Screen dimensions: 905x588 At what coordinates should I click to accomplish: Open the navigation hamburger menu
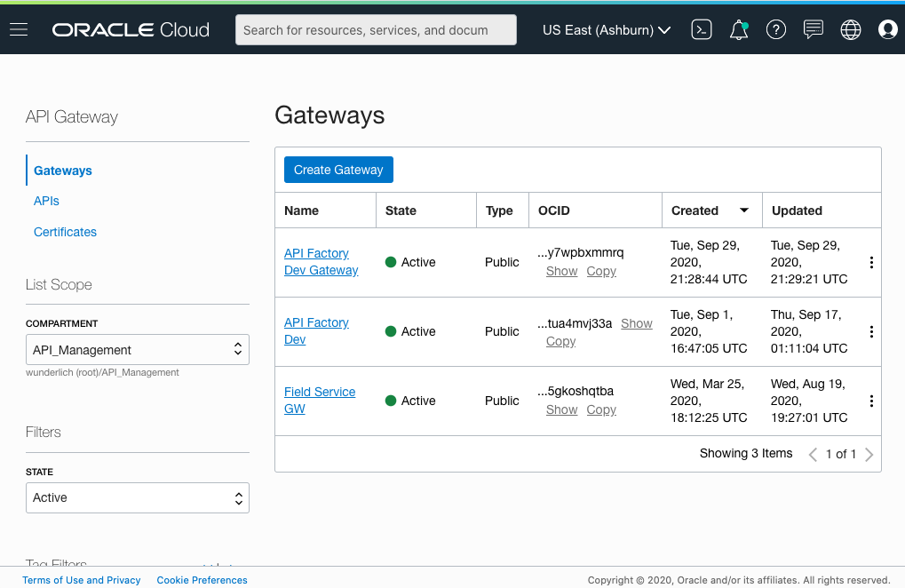(19, 28)
